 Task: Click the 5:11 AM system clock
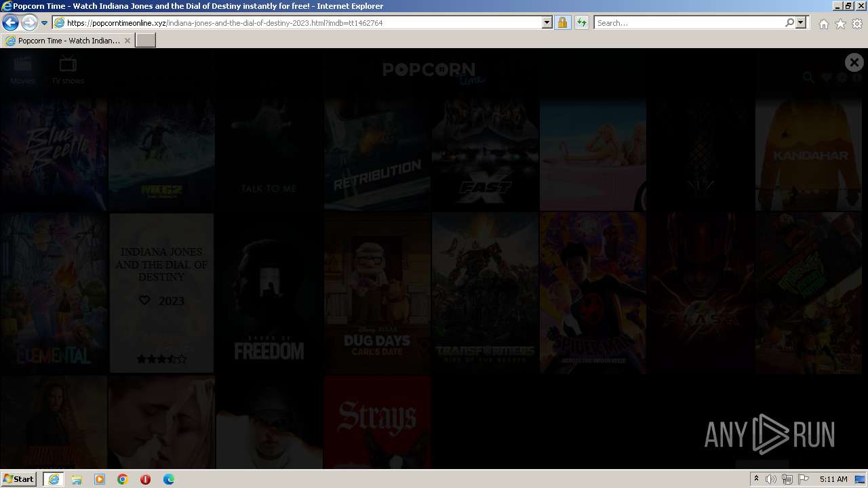point(833,479)
